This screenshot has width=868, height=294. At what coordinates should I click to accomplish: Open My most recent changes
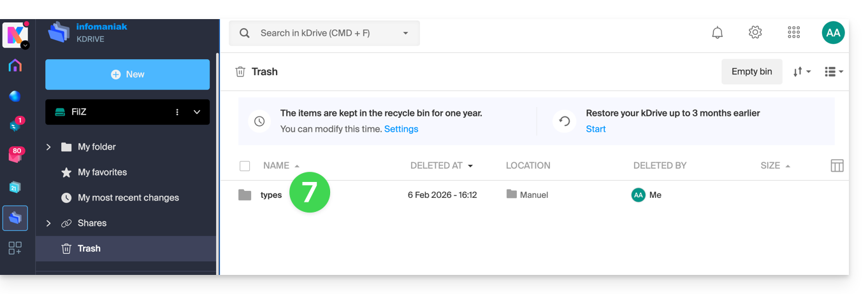[x=128, y=198]
